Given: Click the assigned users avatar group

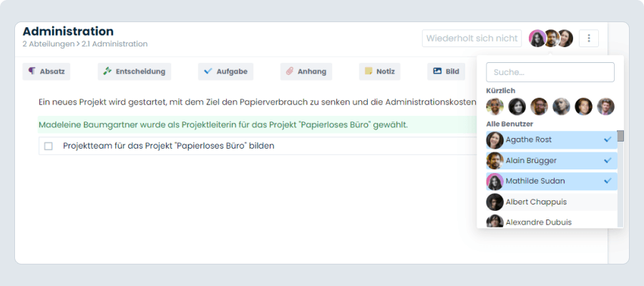Looking at the screenshot, I should [551, 38].
